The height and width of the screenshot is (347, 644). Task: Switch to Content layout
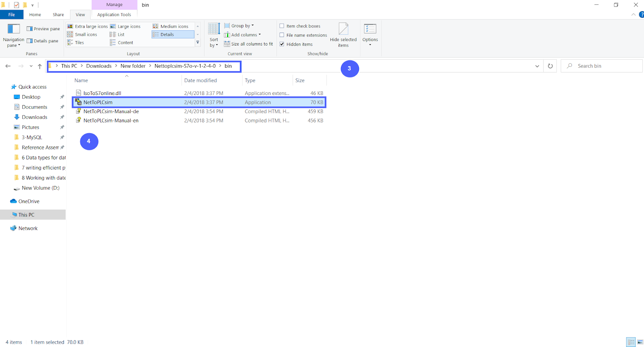pos(122,42)
